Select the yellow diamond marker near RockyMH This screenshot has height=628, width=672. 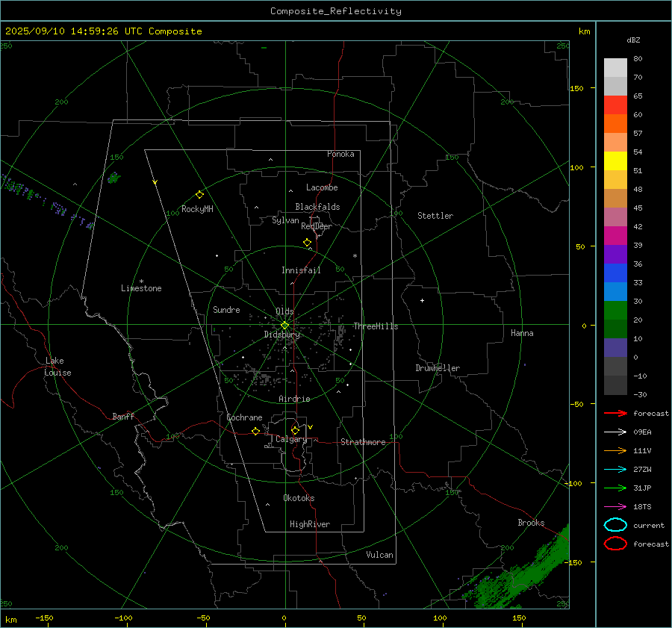[x=199, y=195]
